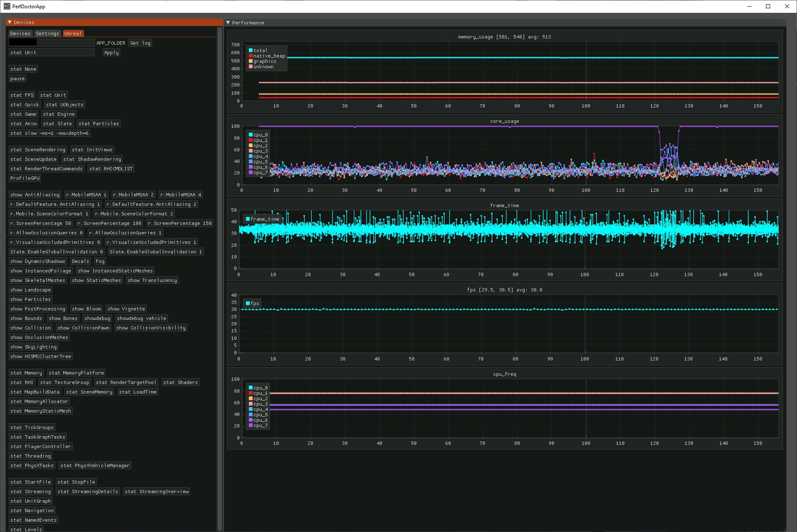797x532 pixels.
Task: Run stat UObjects command
Action: [x=64, y=105]
